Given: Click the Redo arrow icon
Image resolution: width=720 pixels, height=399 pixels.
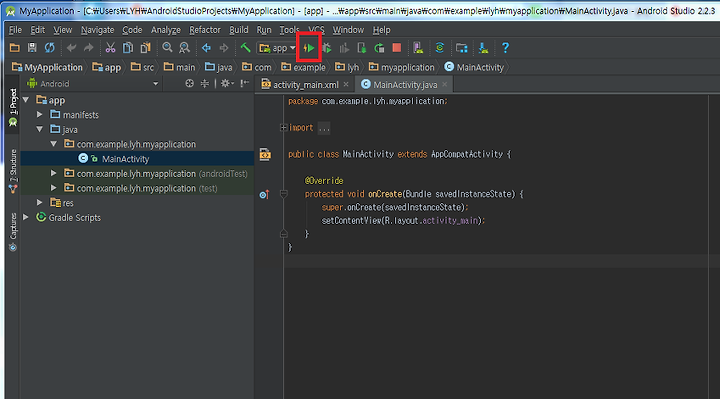Looking at the screenshot, I should click(x=89, y=48).
